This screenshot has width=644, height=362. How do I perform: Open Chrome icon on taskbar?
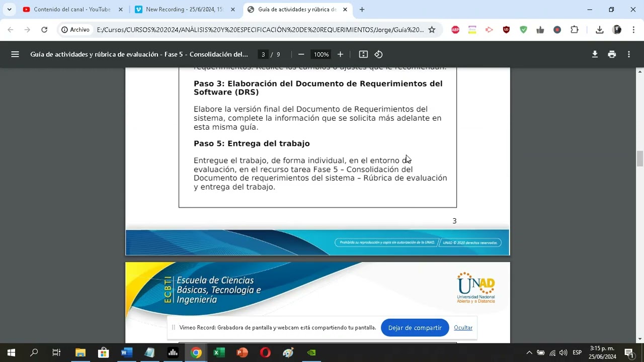tap(196, 352)
